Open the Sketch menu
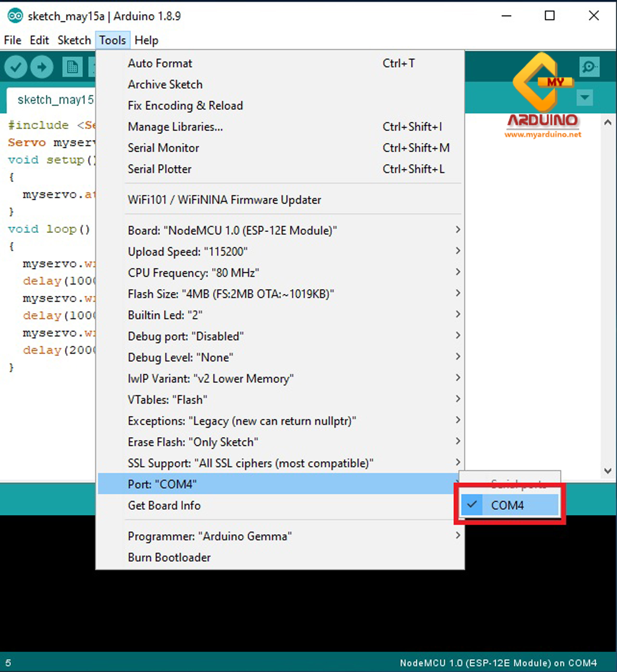617x672 pixels. (x=74, y=40)
